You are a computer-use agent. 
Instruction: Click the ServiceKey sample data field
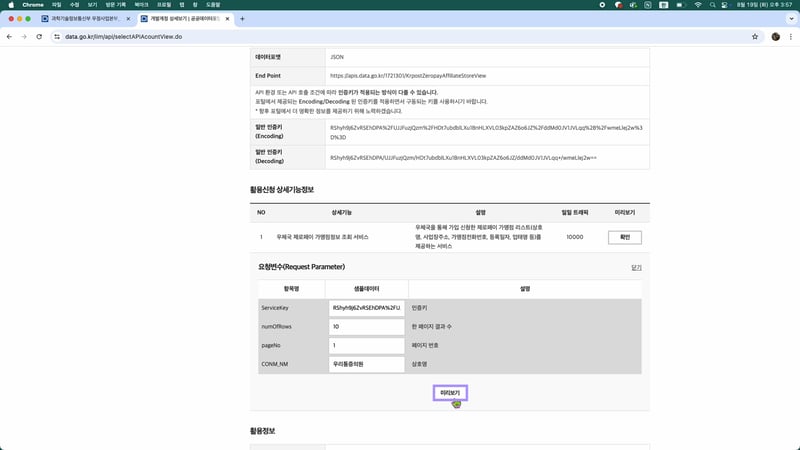pyautogui.click(x=366, y=308)
